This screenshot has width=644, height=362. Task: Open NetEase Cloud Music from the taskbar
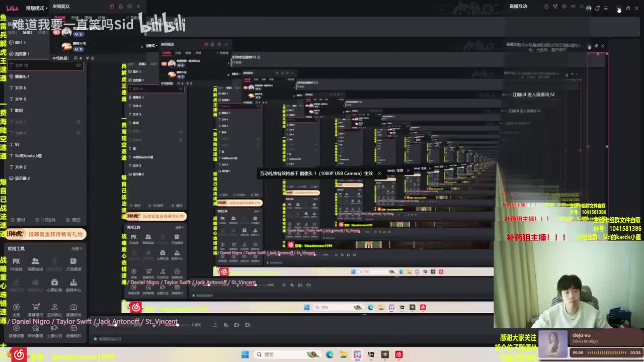click(399, 354)
